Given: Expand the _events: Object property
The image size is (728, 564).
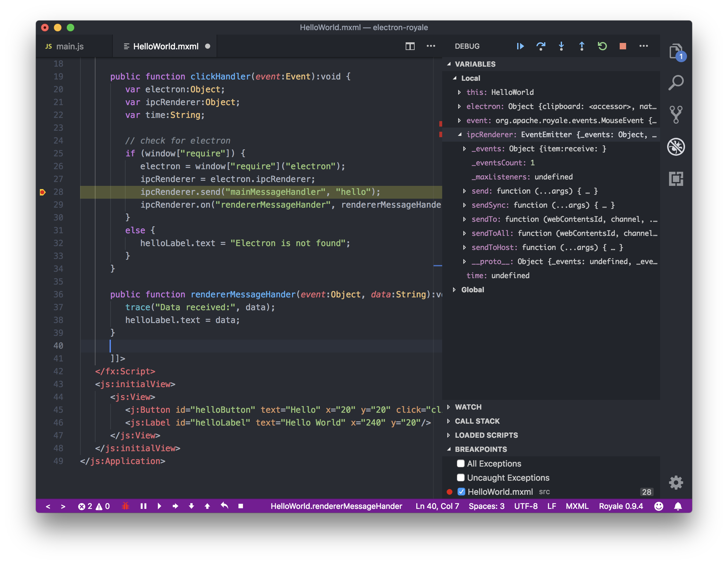Looking at the screenshot, I should 465,149.
